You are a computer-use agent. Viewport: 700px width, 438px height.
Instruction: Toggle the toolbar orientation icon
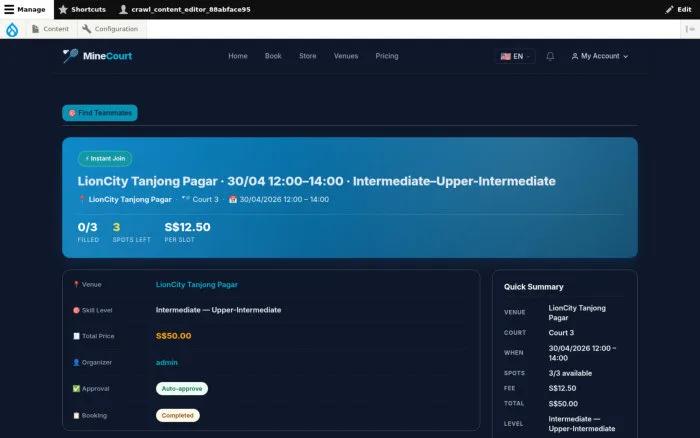pos(690,29)
